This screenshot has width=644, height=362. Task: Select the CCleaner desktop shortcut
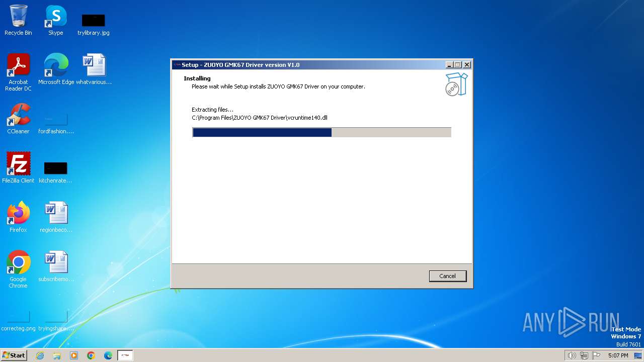click(x=18, y=119)
